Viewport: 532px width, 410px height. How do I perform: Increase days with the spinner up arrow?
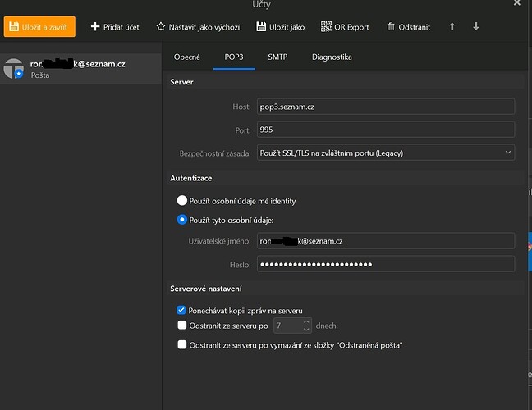point(306,321)
